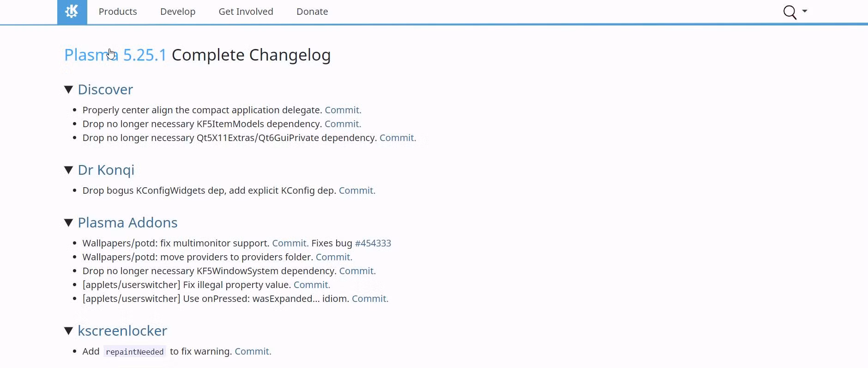This screenshot has width=868, height=368.
Task: Open Commit link for providers folder move
Action: point(334,257)
